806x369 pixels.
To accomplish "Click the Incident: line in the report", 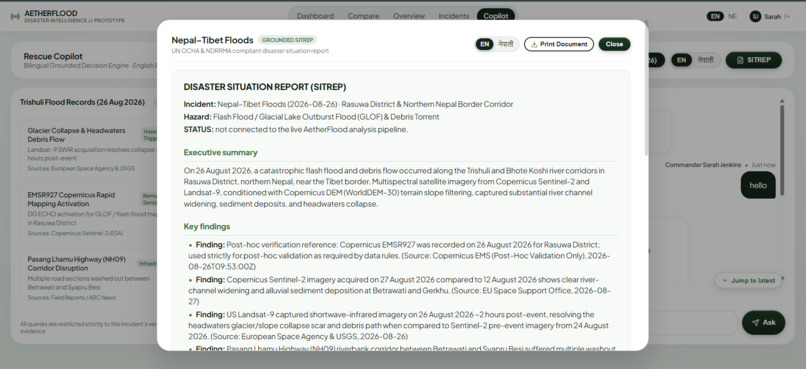I will (x=348, y=104).
